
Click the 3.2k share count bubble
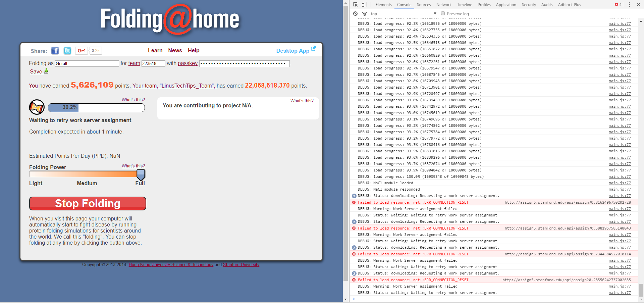coord(96,51)
